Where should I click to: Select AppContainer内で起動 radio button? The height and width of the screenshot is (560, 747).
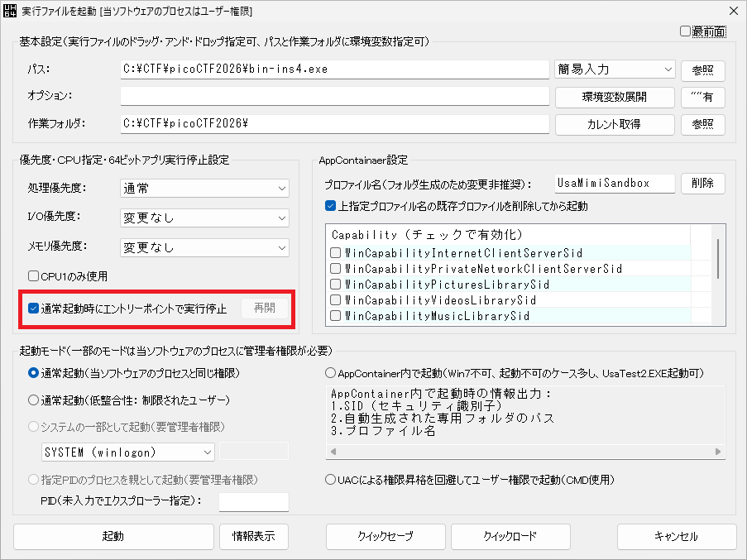331,373
